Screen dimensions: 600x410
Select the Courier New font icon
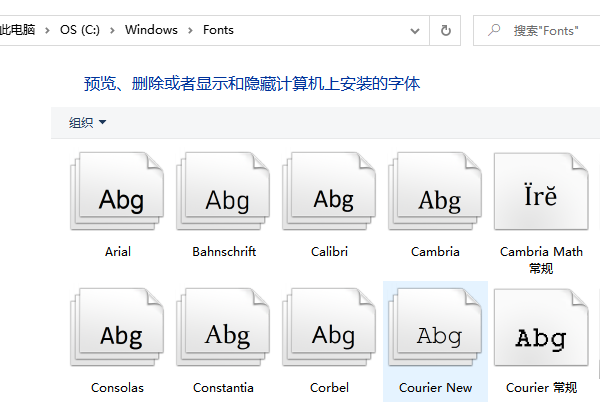435,327
